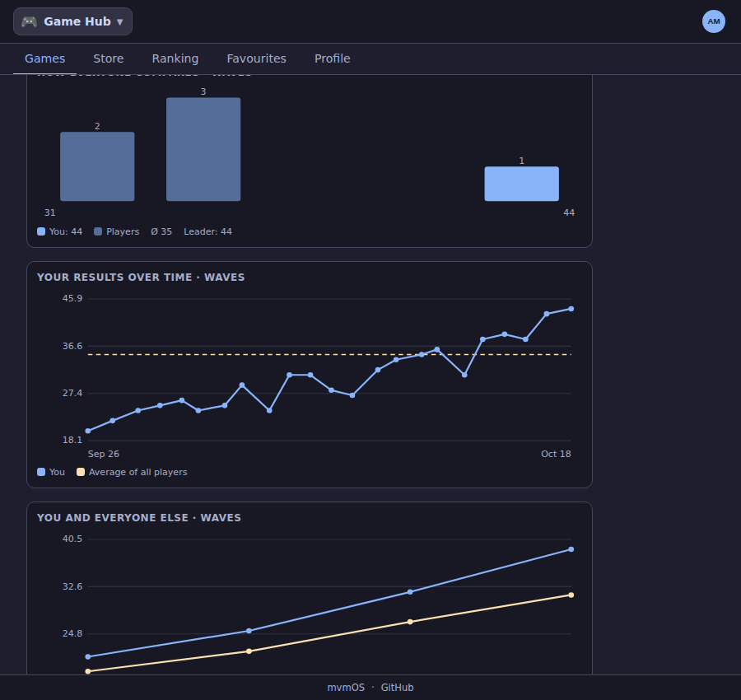741x700 pixels.
Task: Click the highlighted histogram bar labeled 1
Action: (x=522, y=184)
